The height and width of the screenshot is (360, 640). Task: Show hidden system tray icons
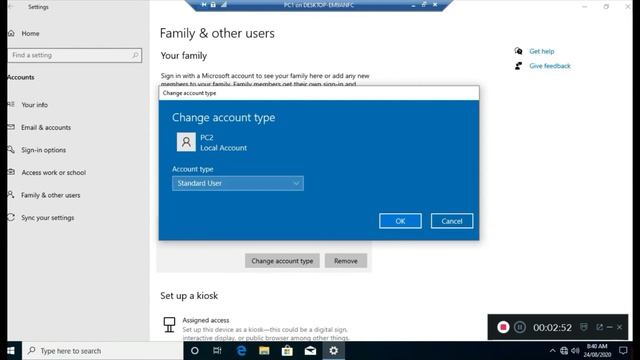pyautogui.click(x=552, y=351)
